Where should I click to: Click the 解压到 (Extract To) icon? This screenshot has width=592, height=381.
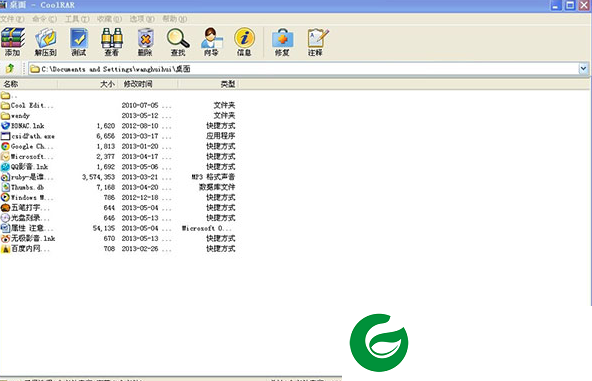pyautogui.click(x=46, y=42)
